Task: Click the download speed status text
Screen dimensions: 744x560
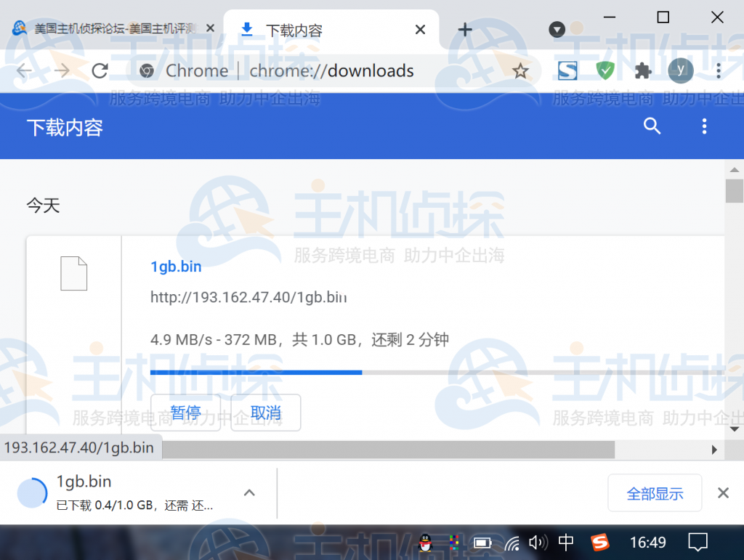Action: (299, 339)
